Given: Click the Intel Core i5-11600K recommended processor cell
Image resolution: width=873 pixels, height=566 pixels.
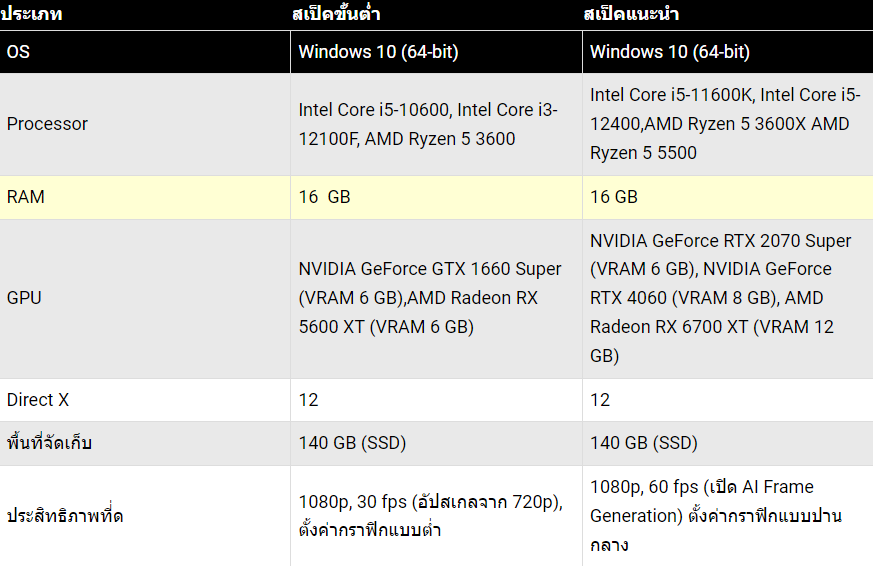Looking at the screenshot, I should point(728,124).
